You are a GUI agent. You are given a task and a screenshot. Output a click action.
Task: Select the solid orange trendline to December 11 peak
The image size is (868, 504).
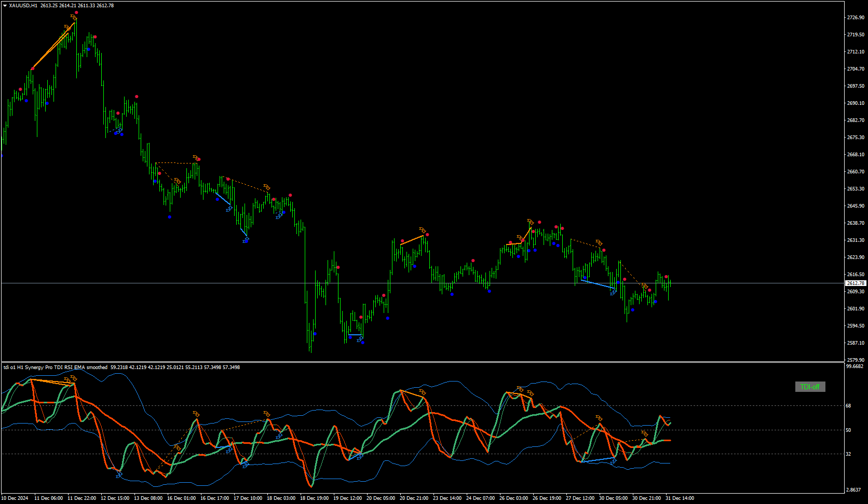click(x=53, y=46)
